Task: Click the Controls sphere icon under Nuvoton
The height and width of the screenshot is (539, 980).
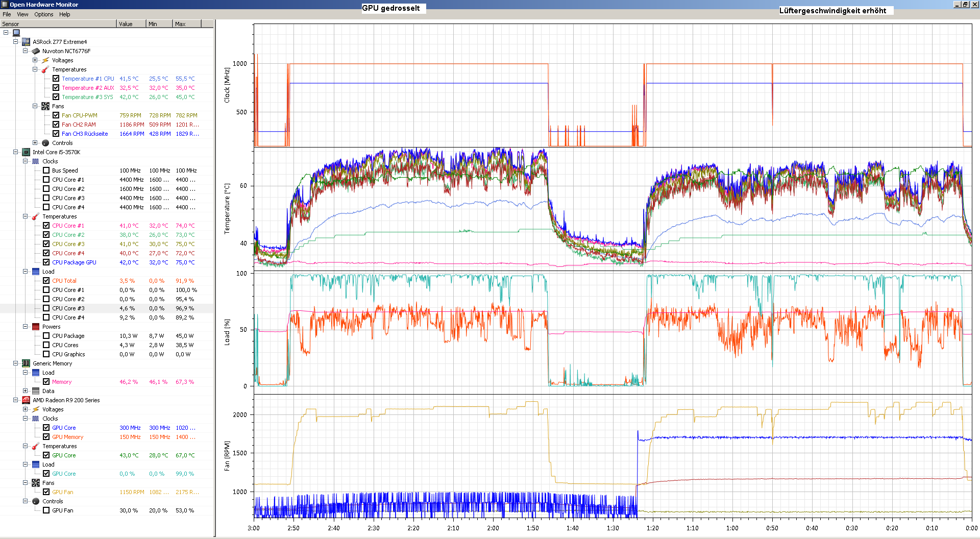Action: (45, 143)
